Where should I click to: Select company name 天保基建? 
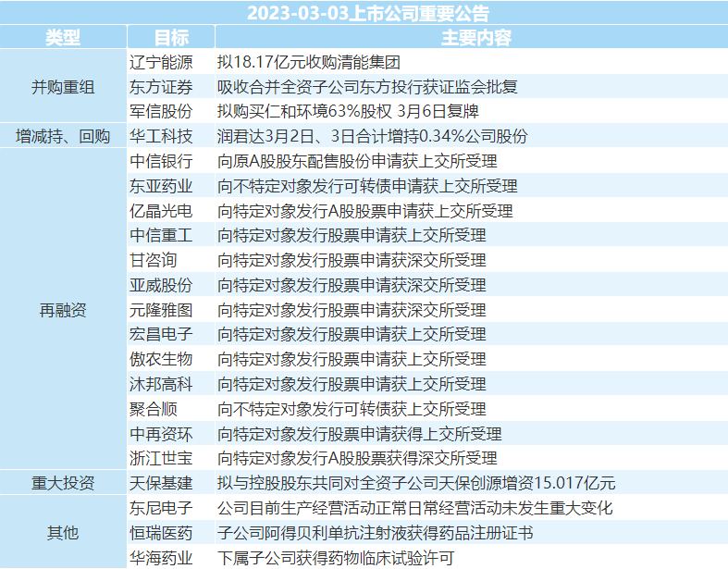click(x=161, y=483)
